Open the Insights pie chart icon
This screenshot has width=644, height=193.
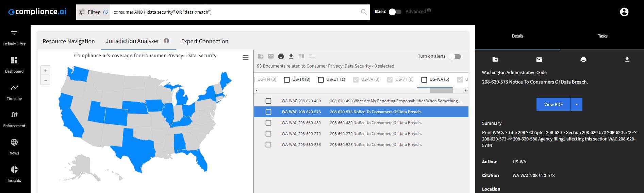pos(14,169)
